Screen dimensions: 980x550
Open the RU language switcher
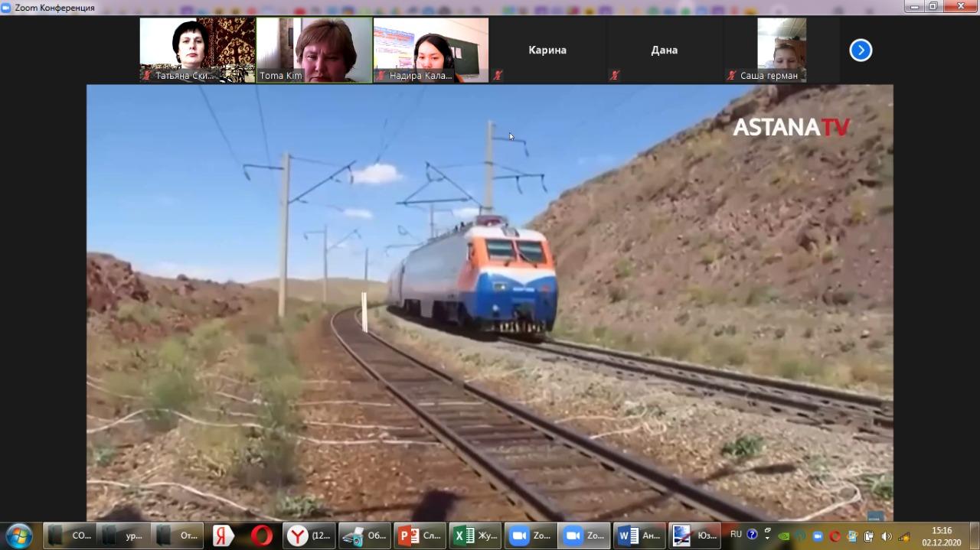(x=736, y=535)
